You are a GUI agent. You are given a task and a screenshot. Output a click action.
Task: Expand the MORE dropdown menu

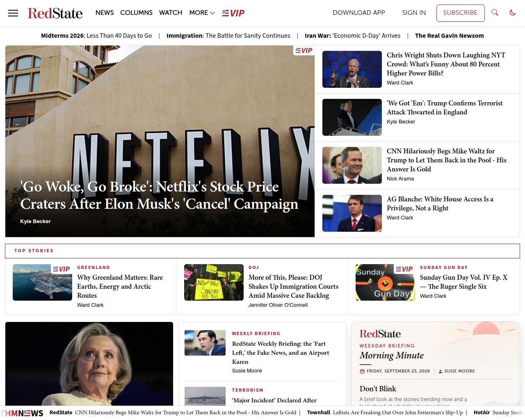click(202, 13)
